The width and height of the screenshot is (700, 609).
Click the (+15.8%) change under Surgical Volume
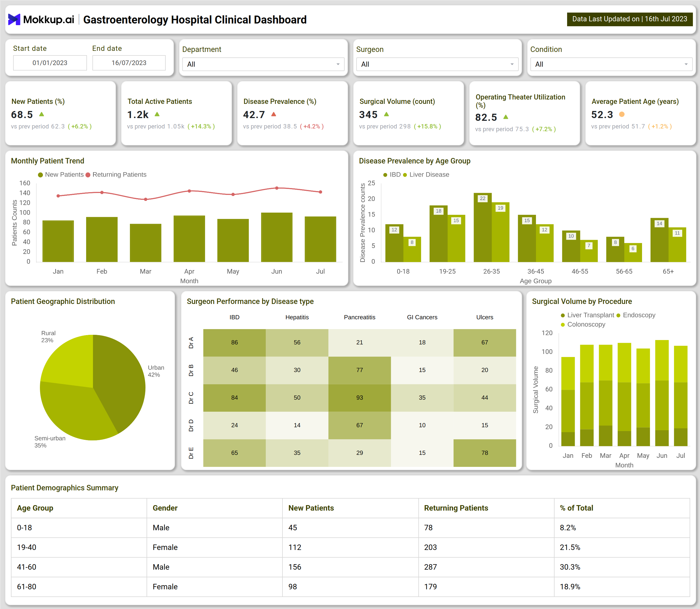click(427, 127)
